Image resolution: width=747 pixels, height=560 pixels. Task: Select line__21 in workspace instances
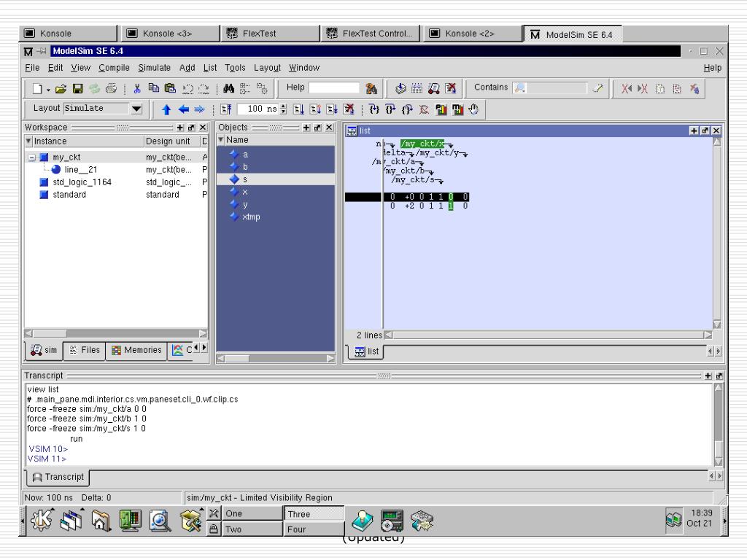(80, 169)
